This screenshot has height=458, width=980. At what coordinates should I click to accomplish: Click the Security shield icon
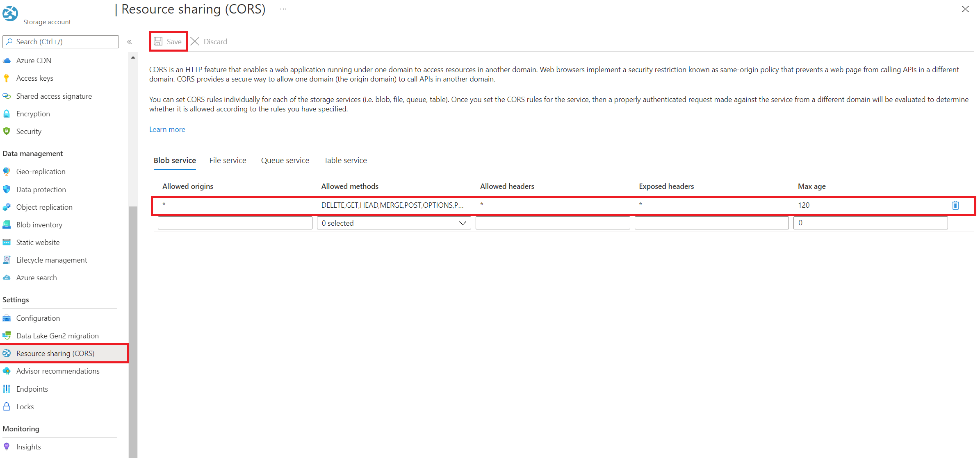point(7,132)
